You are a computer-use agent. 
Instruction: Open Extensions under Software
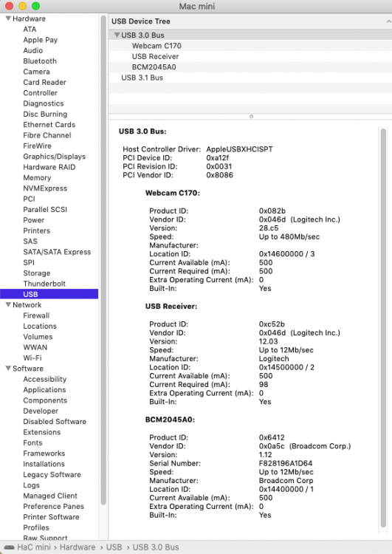point(41,432)
